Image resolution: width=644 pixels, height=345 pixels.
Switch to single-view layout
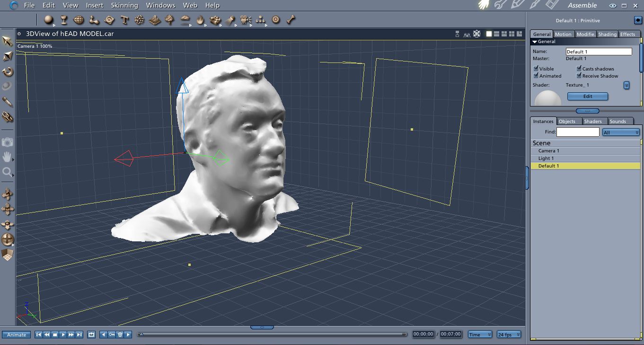pos(489,34)
